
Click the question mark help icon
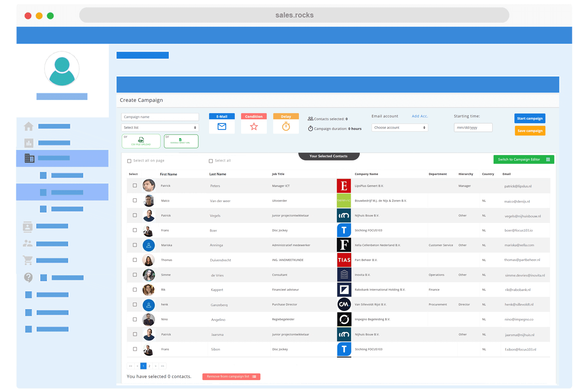click(x=28, y=277)
